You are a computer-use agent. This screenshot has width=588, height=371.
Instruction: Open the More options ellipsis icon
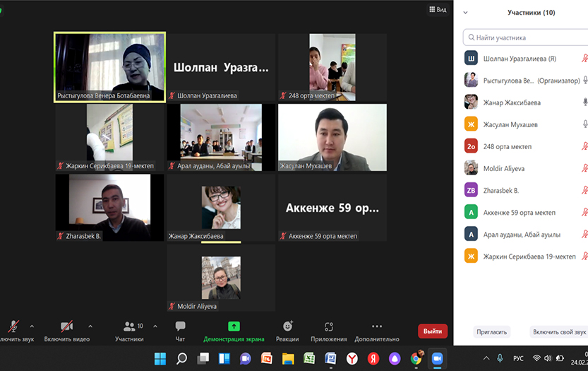[376, 326]
